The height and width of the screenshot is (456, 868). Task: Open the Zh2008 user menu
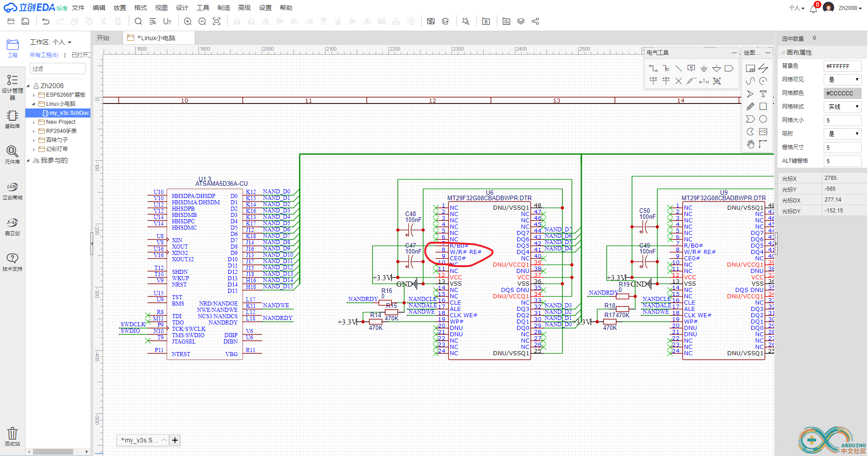[849, 8]
